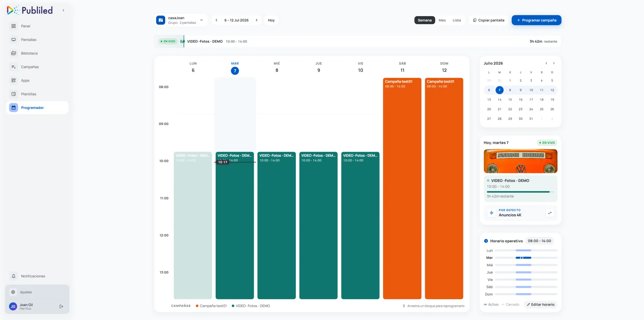The height and width of the screenshot is (320, 644).
Task: Switch calendar view to Mes
Action: pyautogui.click(x=442, y=20)
